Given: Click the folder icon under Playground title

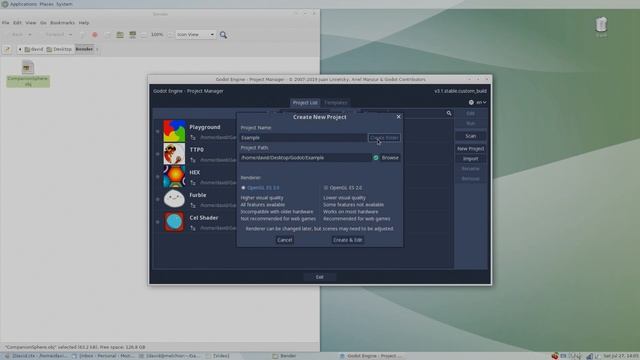Looking at the screenshot, I should (193, 138).
